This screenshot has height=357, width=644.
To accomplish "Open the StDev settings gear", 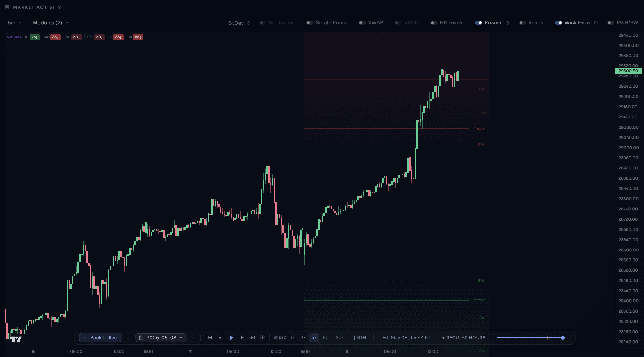I will pos(249,23).
